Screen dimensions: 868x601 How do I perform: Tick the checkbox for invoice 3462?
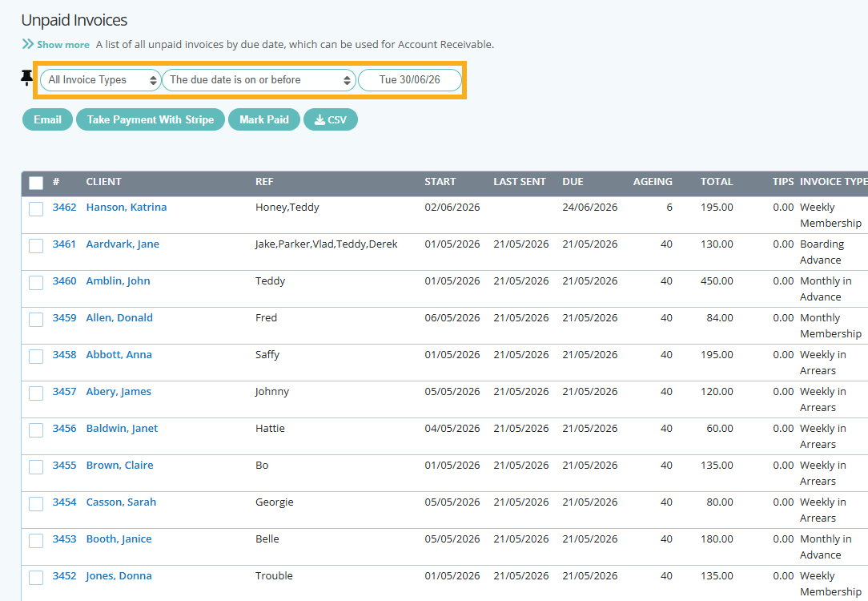(x=36, y=209)
